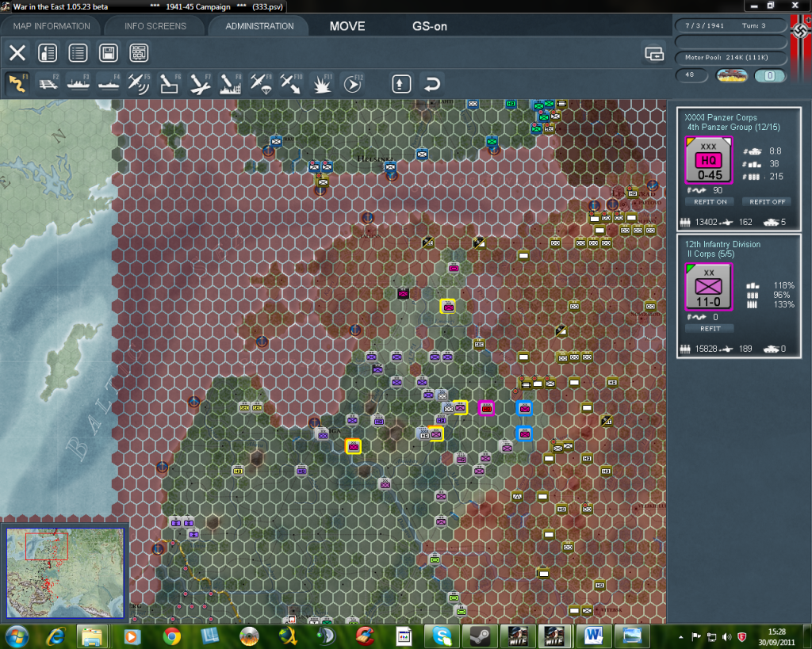This screenshot has height=649, width=812.
Task: Click the 12th Infantry Division name
Action: click(723, 244)
